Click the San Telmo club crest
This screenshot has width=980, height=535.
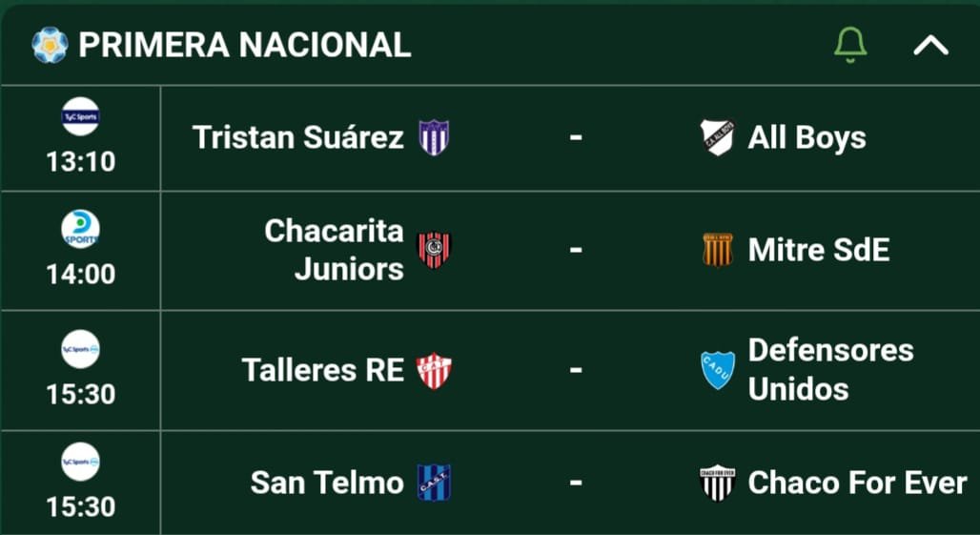[x=434, y=483]
